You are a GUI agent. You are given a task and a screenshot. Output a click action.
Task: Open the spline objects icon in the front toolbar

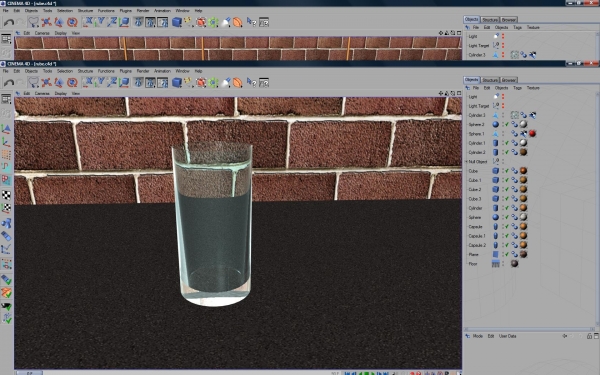[x=188, y=82]
